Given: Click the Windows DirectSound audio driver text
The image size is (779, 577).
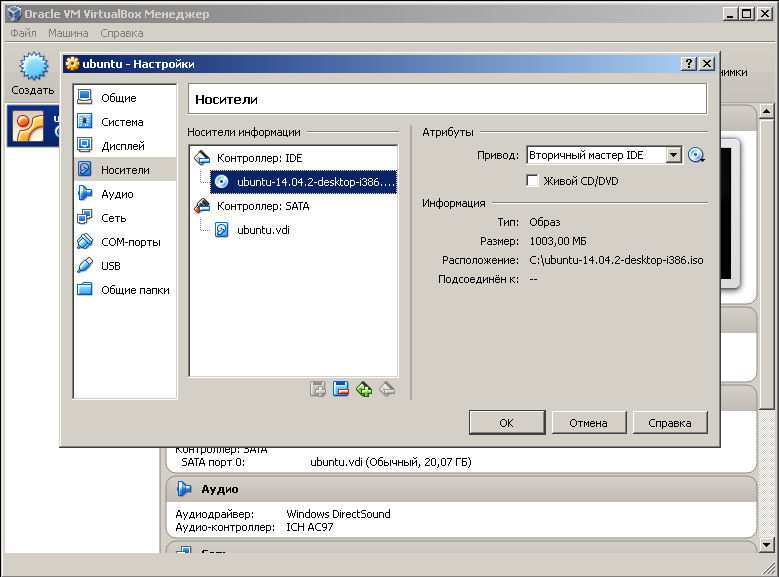Looking at the screenshot, I should click(338, 514).
